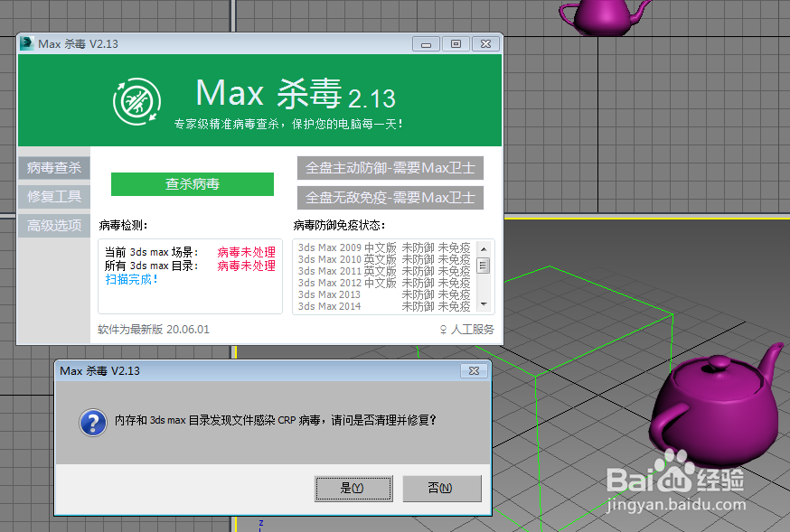
Task: Switch to the 修复工具 sidebar tab
Action: click(x=54, y=196)
